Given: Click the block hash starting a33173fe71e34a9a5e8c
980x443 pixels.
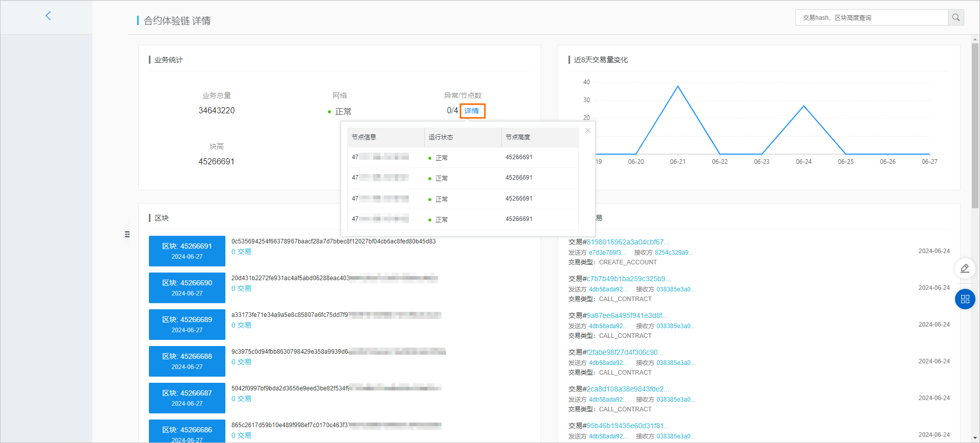Looking at the screenshot, I should click(336, 315).
